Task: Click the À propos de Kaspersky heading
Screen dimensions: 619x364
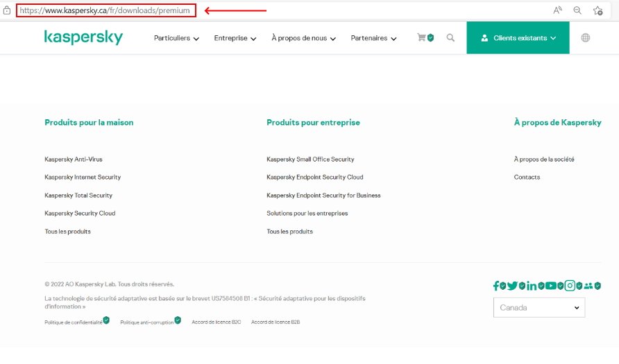Action: [557, 123]
